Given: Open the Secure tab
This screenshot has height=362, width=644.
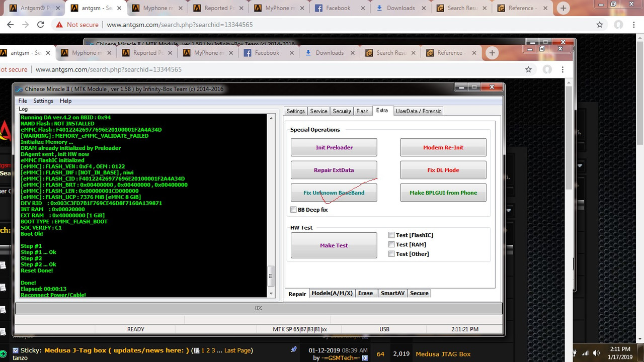Looking at the screenshot, I should pyautogui.click(x=419, y=293).
